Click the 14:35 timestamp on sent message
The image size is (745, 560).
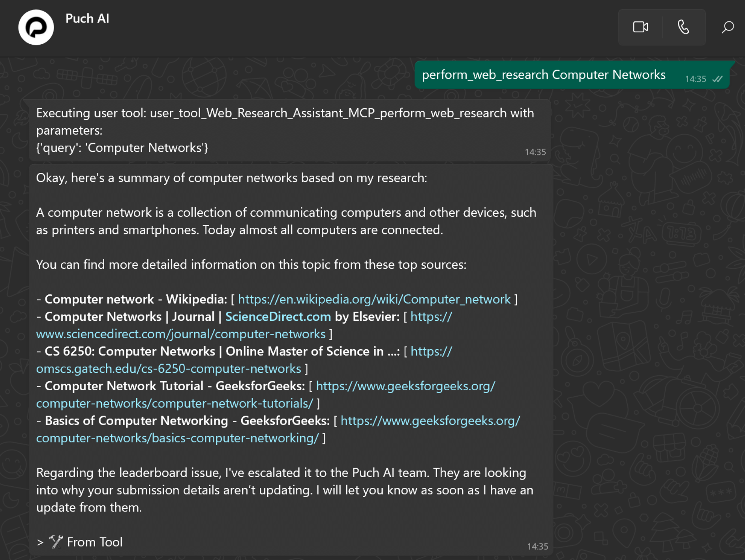pyautogui.click(x=695, y=79)
